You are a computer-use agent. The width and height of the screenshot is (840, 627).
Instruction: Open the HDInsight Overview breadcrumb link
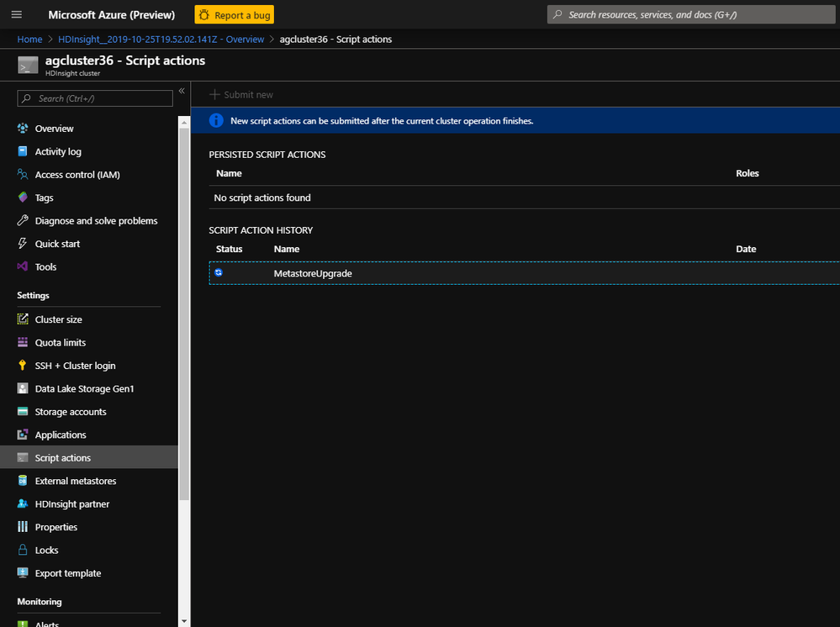pos(161,40)
